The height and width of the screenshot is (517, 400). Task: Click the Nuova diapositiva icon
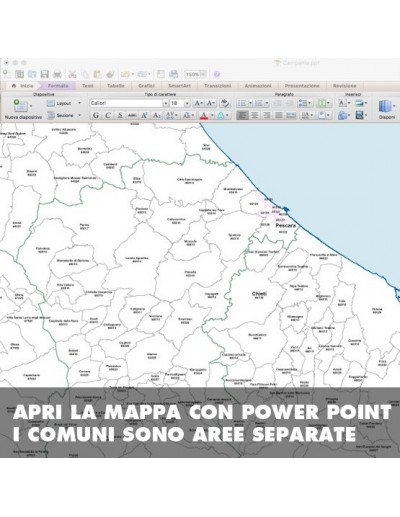click(x=20, y=105)
